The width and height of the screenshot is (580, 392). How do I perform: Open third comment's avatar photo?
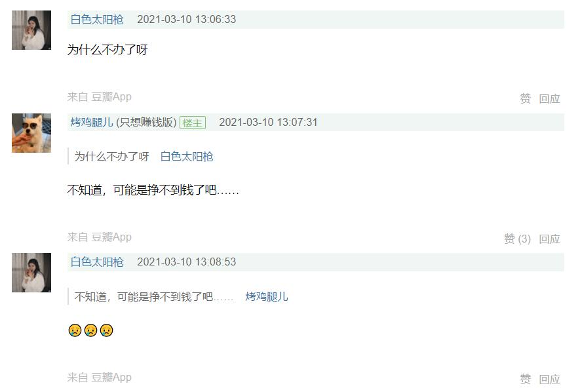click(x=31, y=273)
